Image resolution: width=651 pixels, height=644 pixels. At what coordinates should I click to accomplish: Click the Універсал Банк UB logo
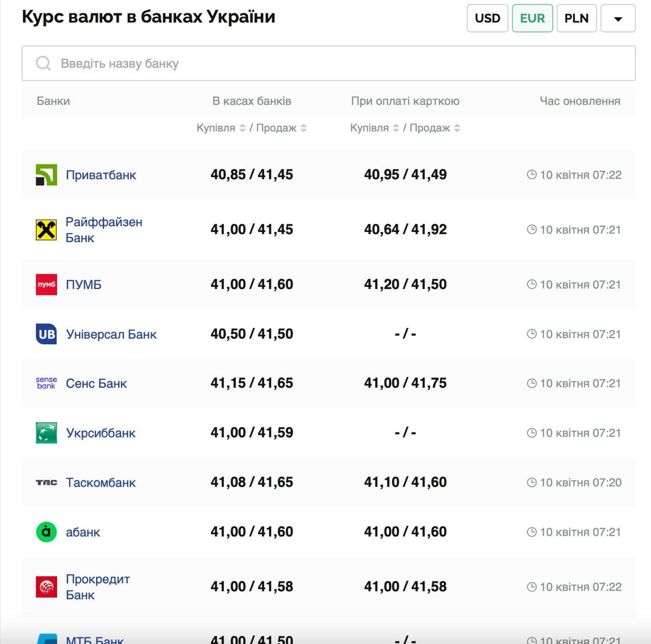click(x=46, y=334)
